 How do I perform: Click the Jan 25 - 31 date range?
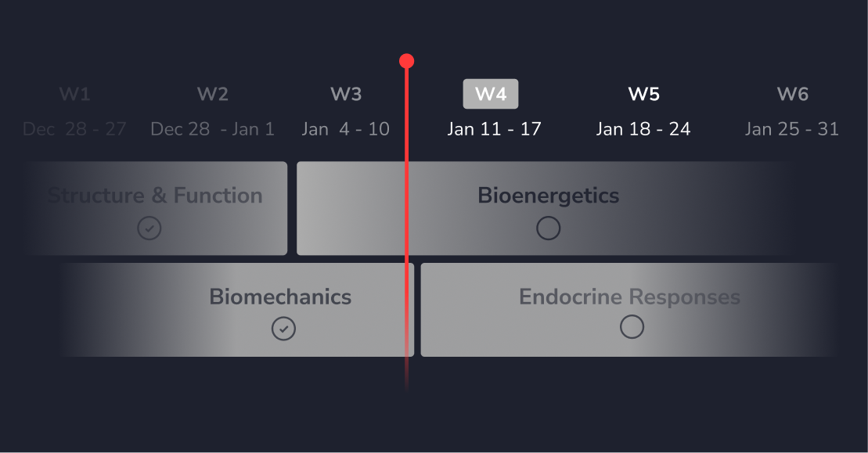pyautogui.click(x=792, y=129)
